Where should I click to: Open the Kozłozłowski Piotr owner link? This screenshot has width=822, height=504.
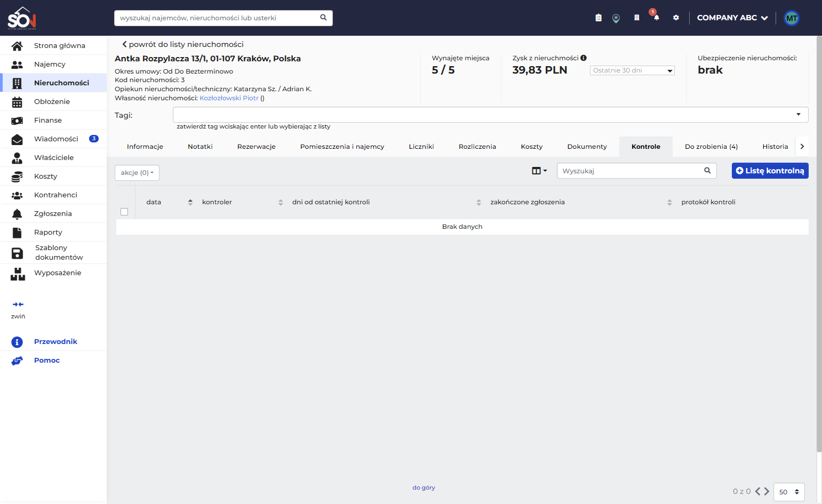[229, 98]
